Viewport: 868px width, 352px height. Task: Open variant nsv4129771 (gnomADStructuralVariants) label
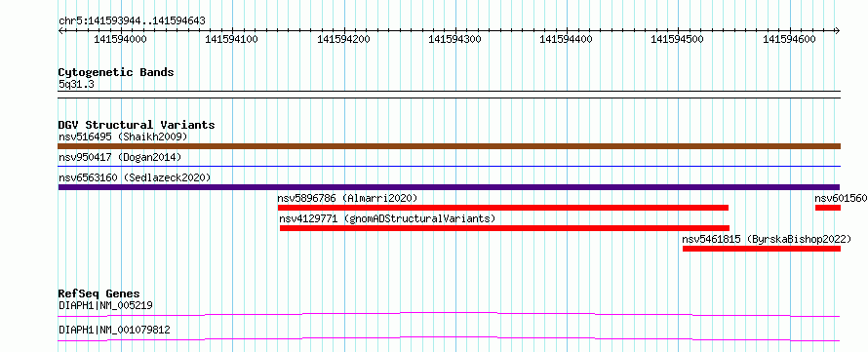pyautogui.click(x=387, y=218)
